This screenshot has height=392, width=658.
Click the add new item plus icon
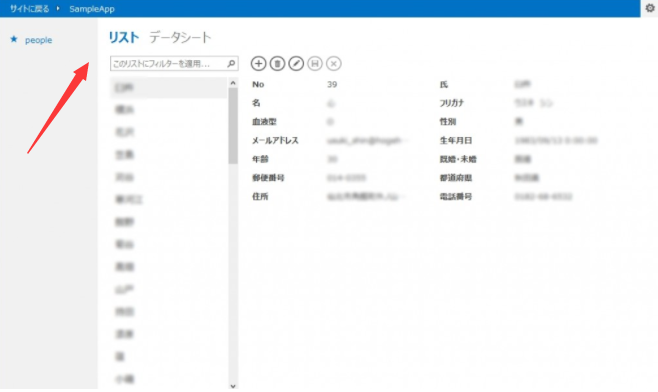coord(258,63)
